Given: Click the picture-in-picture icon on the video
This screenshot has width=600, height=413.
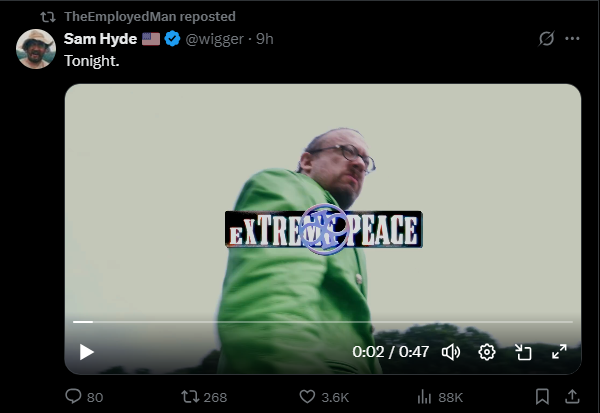Looking at the screenshot, I should (x=523, y=352).
